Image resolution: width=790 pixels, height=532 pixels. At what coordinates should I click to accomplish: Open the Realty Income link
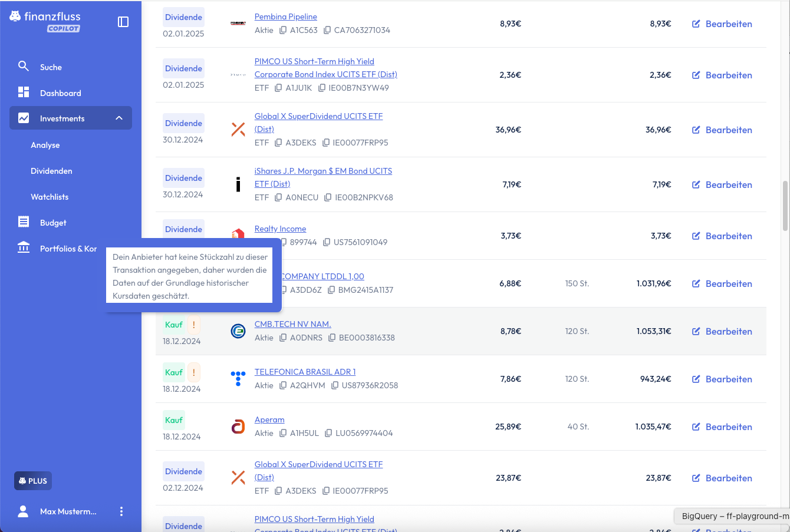pyautogui.click(x=280, y=229)
